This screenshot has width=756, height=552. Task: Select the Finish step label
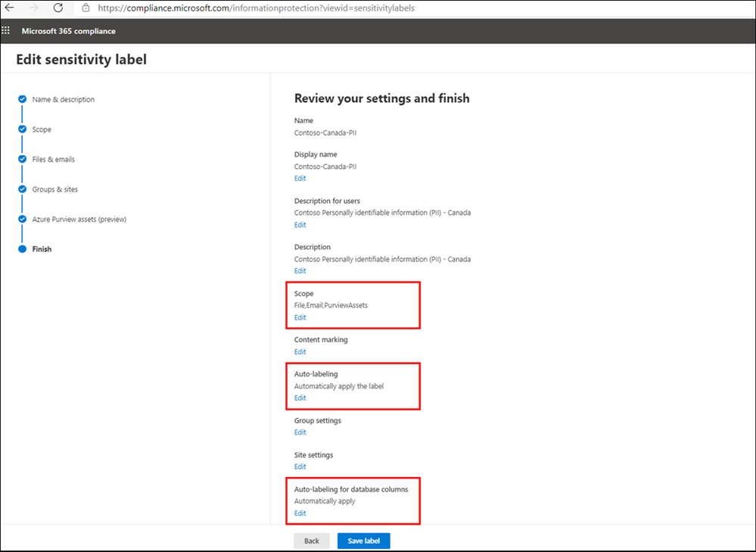tap(42, 249)
